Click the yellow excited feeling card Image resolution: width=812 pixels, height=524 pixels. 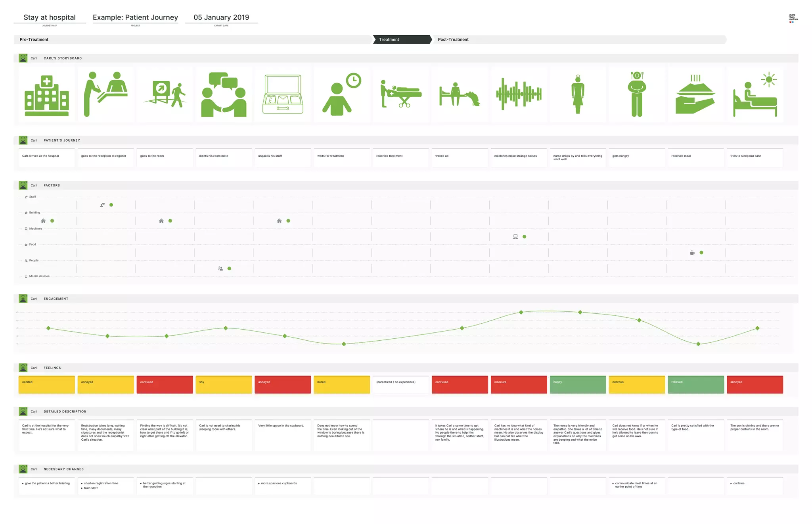click(x=47, y=384)
